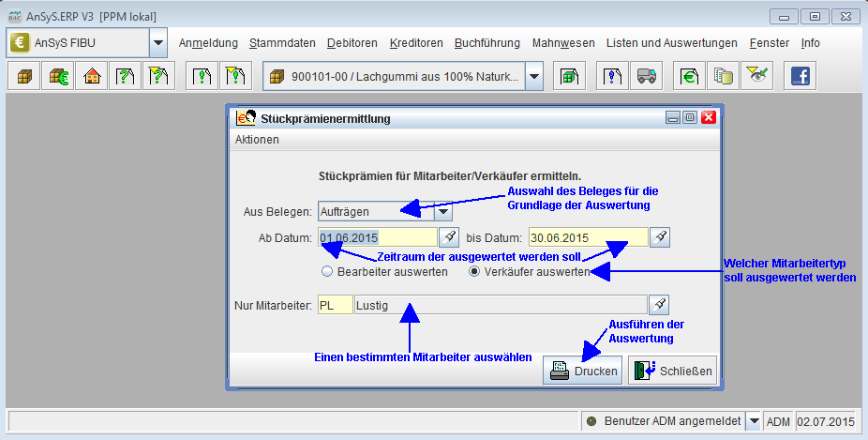Click the first box icon in toolbar
This screenshot has height=440, width=868.
point(23,77)
